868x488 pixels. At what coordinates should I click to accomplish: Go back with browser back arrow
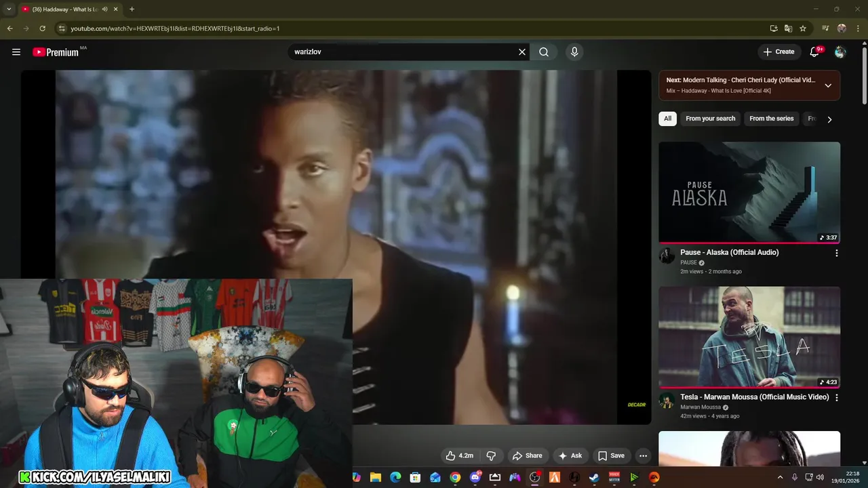(x=9, y=28)
